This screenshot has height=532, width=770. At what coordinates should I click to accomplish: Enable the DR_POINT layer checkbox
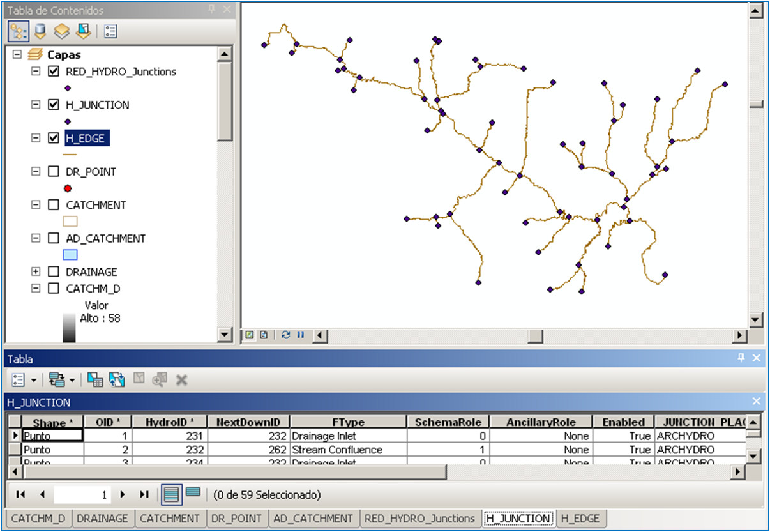[54, 172]
